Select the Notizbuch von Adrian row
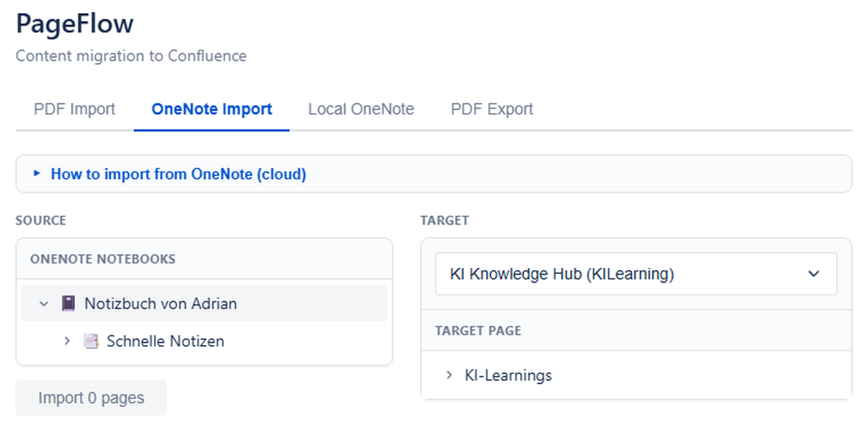The width and height of the screenshot is (868, 428). pos(204,304)
